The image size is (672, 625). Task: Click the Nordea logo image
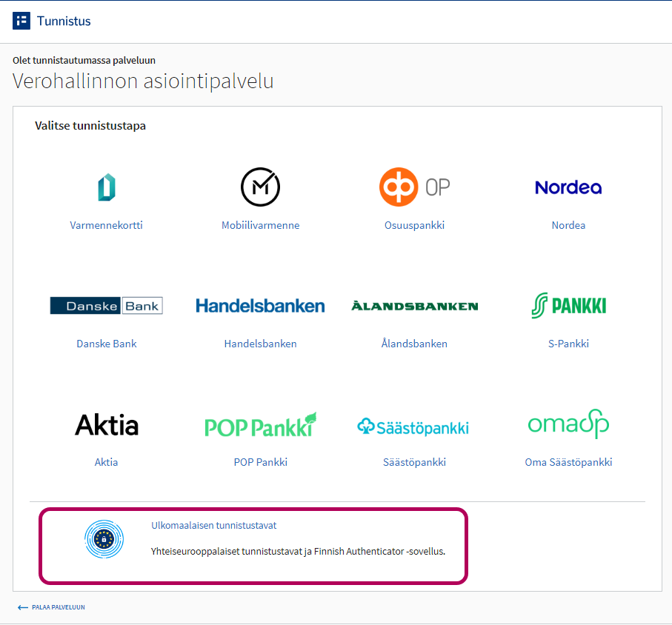[568, 187]
